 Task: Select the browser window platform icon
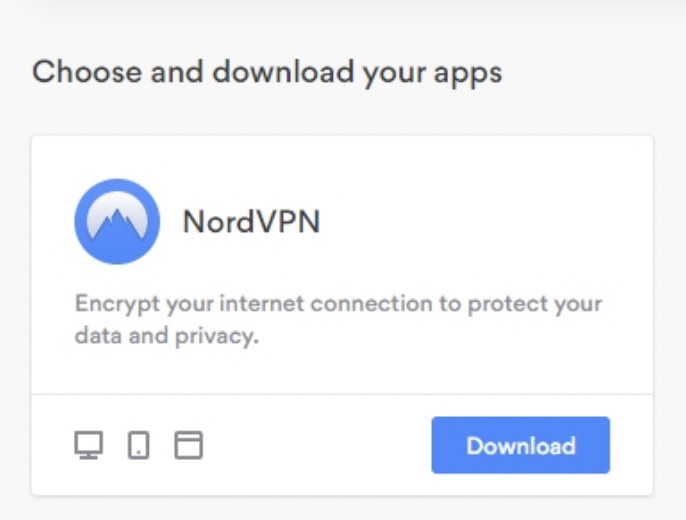tap(189, 445)
